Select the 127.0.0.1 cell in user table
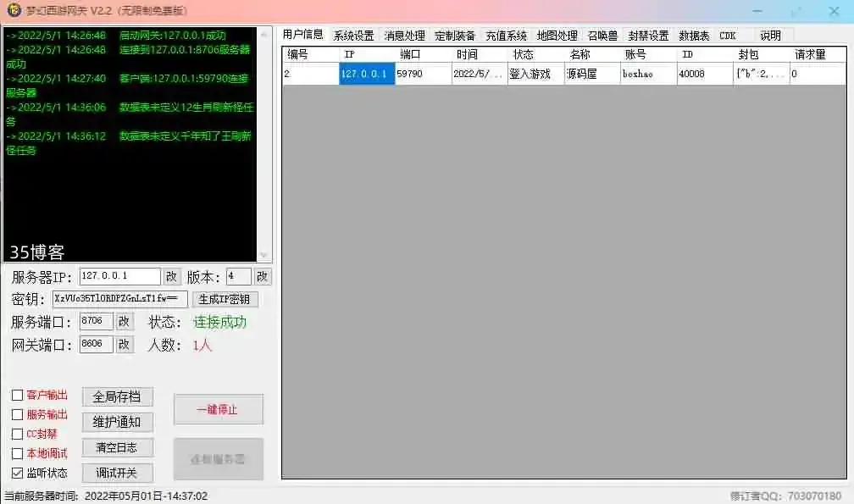The height and width of the screenshot is (504, 854). (x=367, y=74)
